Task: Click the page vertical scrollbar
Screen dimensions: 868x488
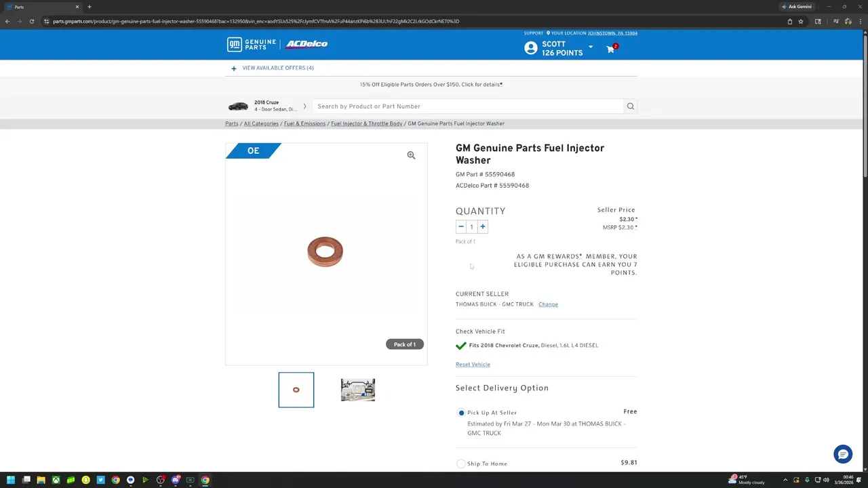Action: 865,105
